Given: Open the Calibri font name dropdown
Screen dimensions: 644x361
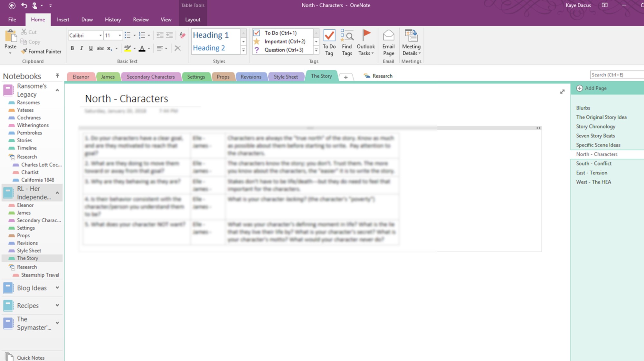Looking at the screenshot, I should pos(100,35).
